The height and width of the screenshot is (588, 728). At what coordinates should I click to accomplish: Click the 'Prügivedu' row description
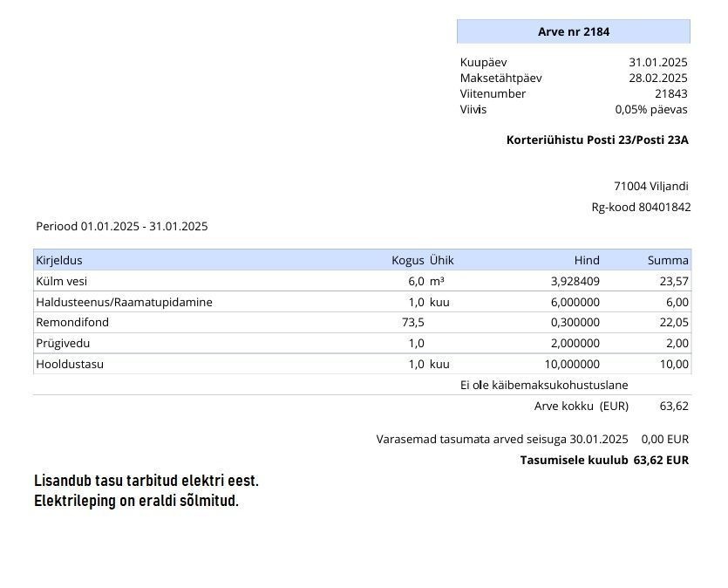[x=63, y=343]
